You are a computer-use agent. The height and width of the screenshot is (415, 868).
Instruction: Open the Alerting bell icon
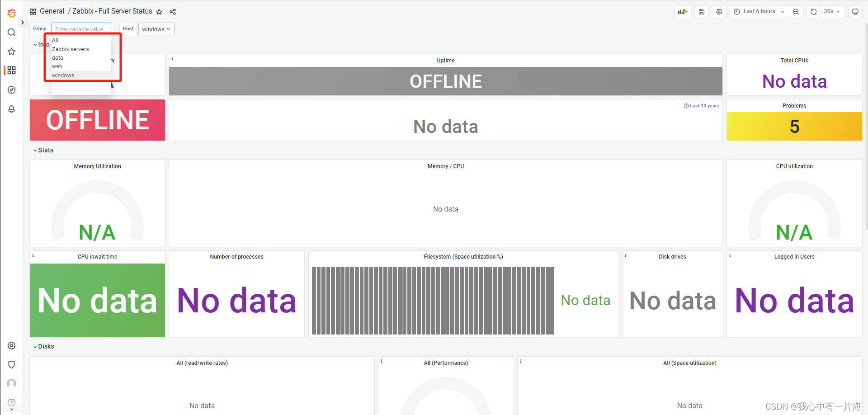pos(12,109)
